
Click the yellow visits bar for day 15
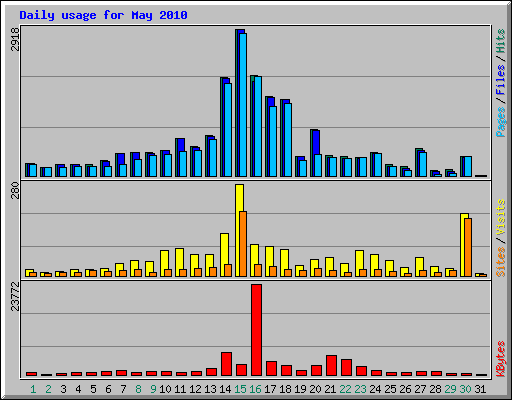(x=239, y=231)
